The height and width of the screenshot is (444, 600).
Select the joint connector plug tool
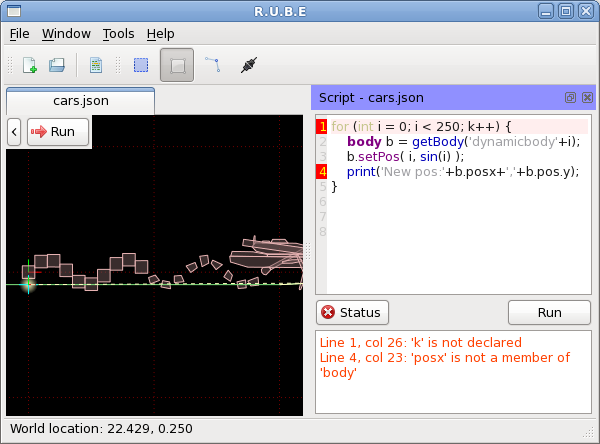point(249,65)
